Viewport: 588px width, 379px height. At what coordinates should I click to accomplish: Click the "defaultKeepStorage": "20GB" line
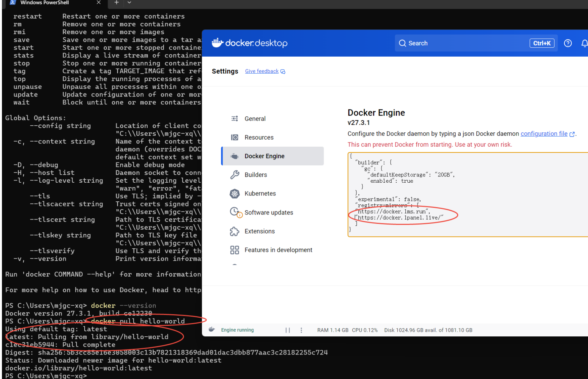pos(411,175)
